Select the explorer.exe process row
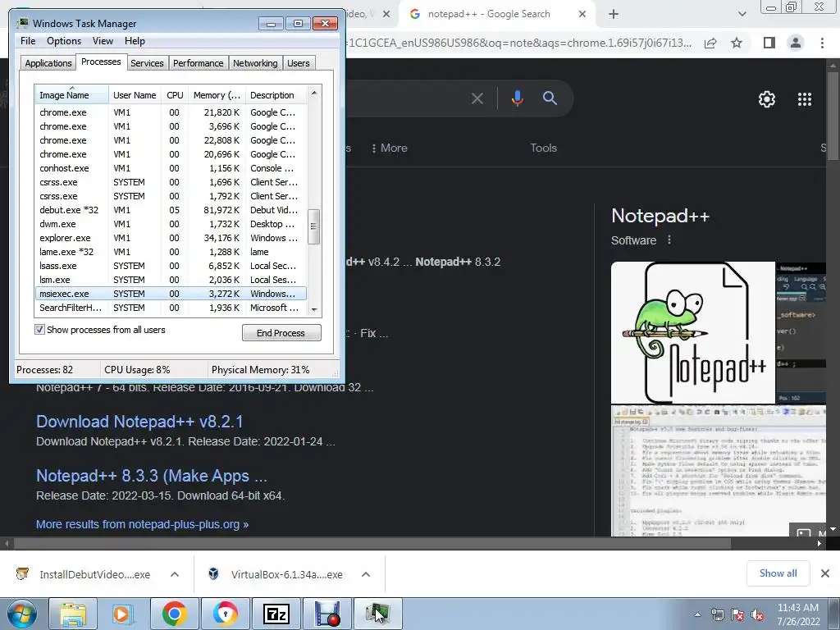This screenshot has height=630, width=840. tap(171, 238)
